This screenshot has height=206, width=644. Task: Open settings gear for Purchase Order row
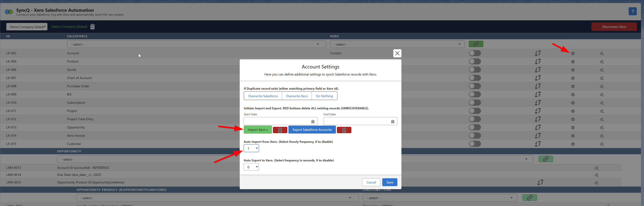click(573, 86)
